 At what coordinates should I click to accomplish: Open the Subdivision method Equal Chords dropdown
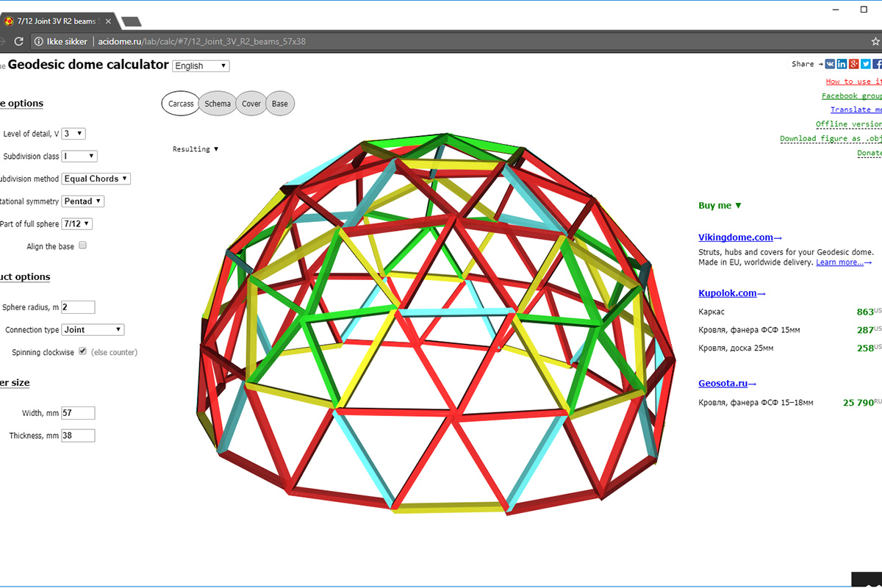(96, 179)
